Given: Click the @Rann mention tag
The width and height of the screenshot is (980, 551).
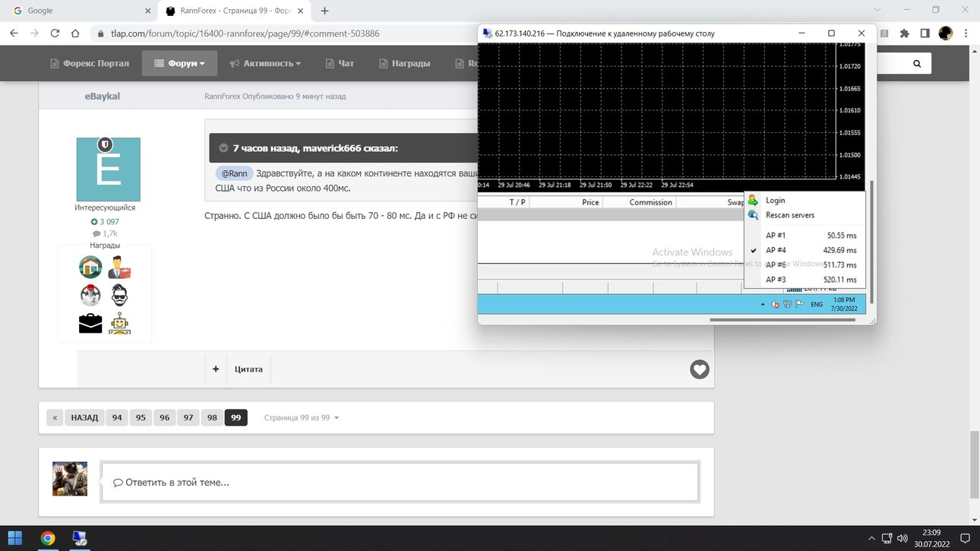Looking at the screenshot, I should pyautogui.click(x=234, y=173).
